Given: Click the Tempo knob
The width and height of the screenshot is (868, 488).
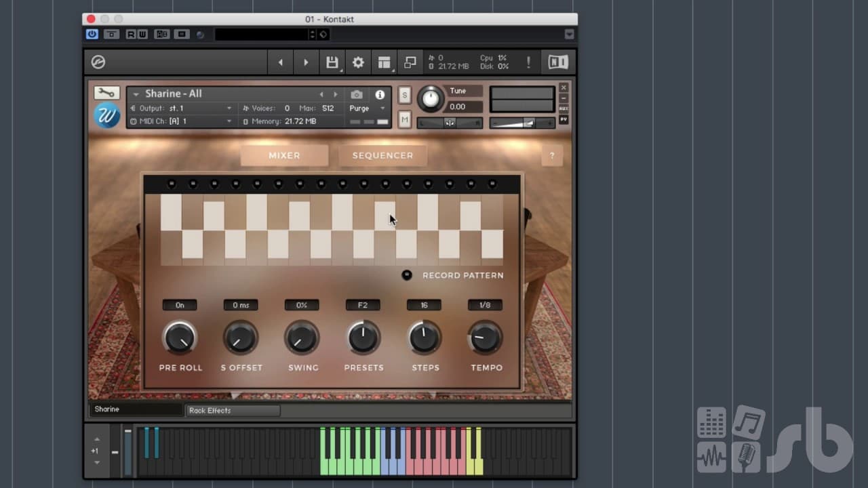Looking at the screenshot, I should (486, 338).
